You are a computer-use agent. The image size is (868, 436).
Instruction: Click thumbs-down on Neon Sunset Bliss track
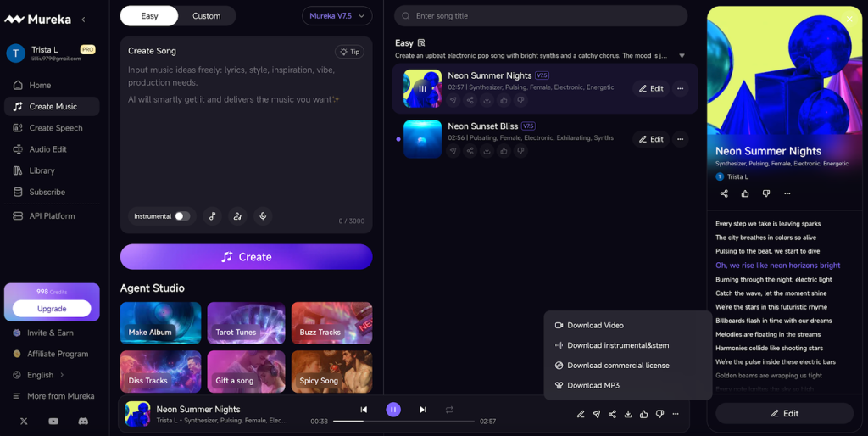(x=520, y=151)
